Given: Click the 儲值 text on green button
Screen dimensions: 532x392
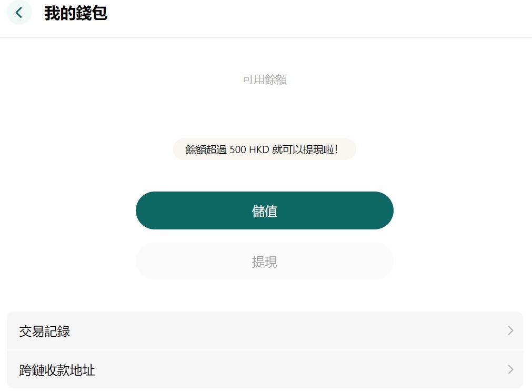Looking at the screenshot, I should (265, 211).
